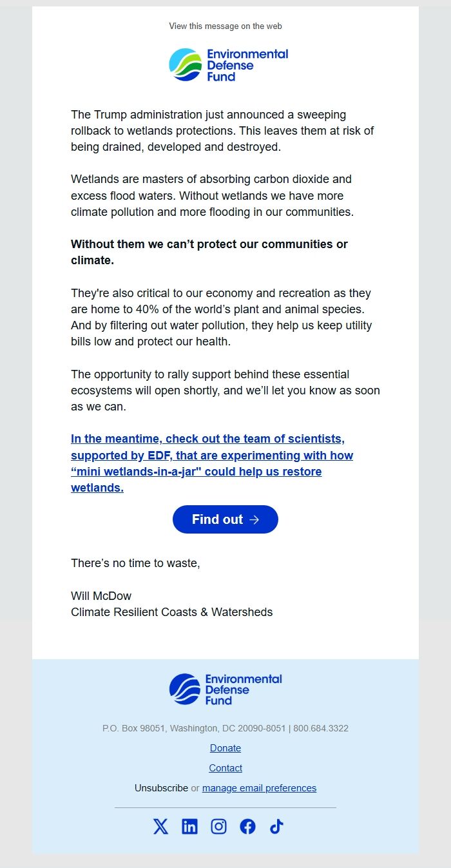Click the Environmental Defense Fund header logo
Viewport: 451px width, 868px height.
point(227,64)
